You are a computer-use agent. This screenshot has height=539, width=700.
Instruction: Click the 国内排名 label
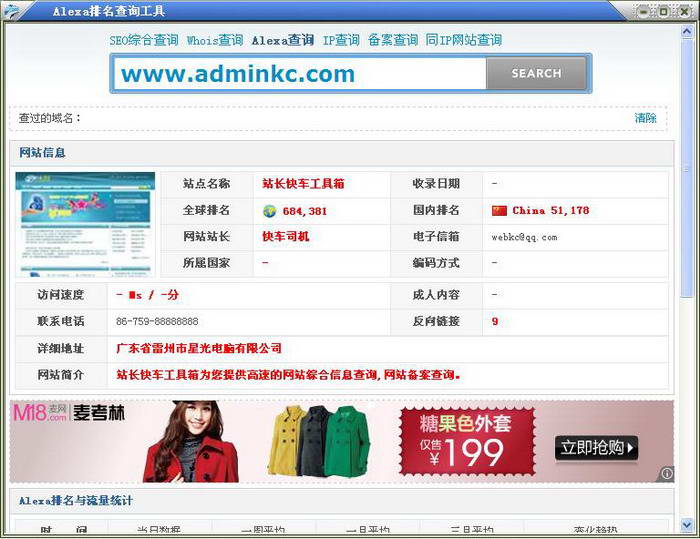point(436,210)
